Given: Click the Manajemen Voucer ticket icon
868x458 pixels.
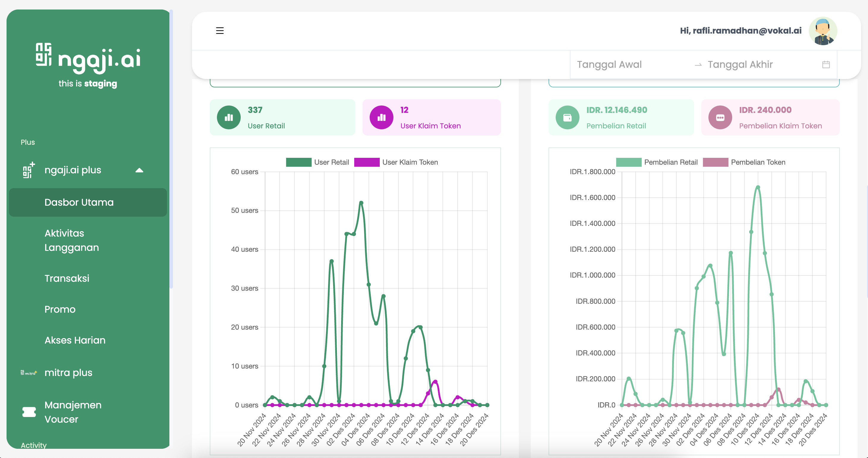Looking at the screenshot, I should click(29, 412).
